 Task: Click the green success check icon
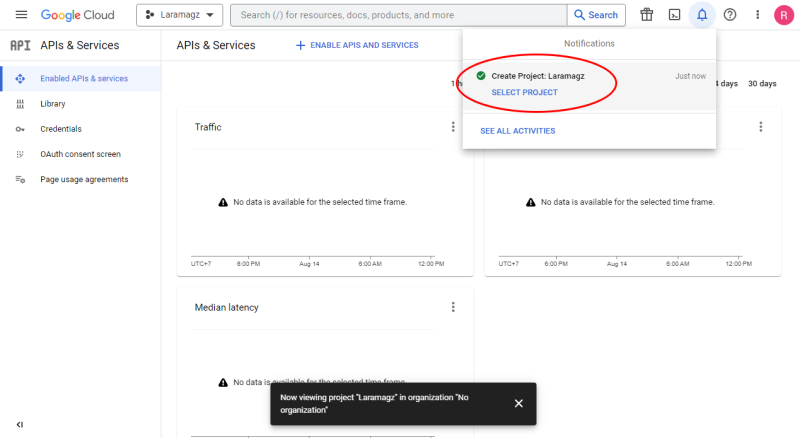click(481, 76)
